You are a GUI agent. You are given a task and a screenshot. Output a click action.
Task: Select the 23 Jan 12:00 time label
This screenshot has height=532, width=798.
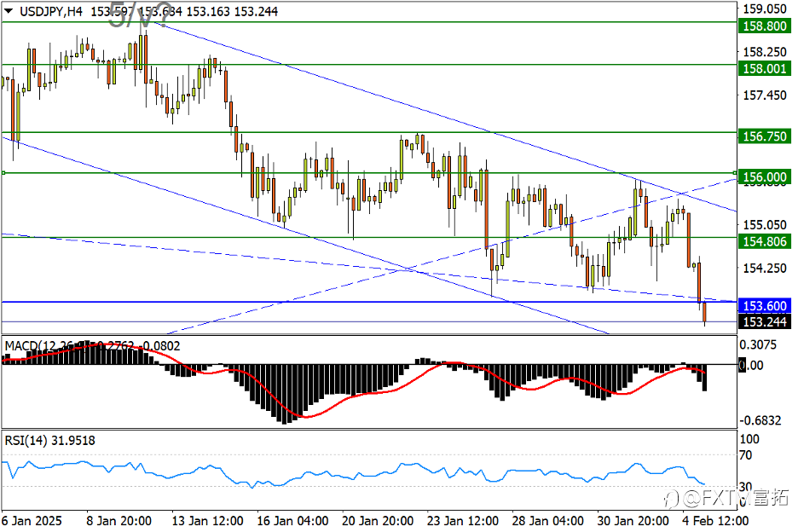[x=463, y=521]
